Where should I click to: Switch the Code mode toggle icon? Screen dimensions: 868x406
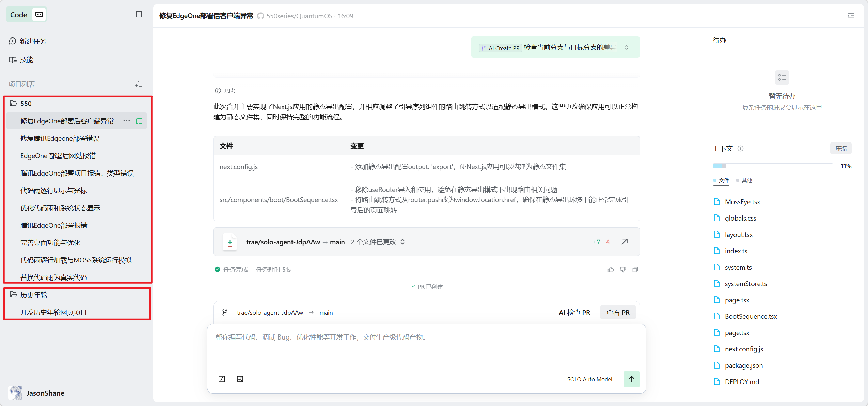point(39,14)
